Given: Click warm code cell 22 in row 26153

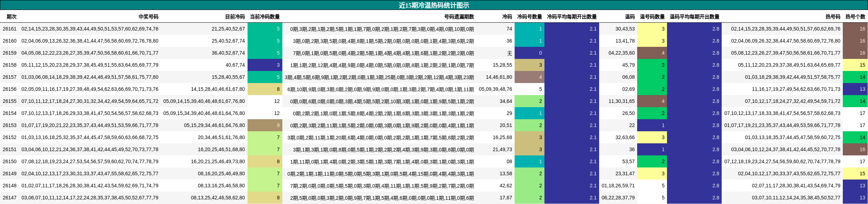Looking at the screenshot, I should pyautogui.click(x=632, y=125).
